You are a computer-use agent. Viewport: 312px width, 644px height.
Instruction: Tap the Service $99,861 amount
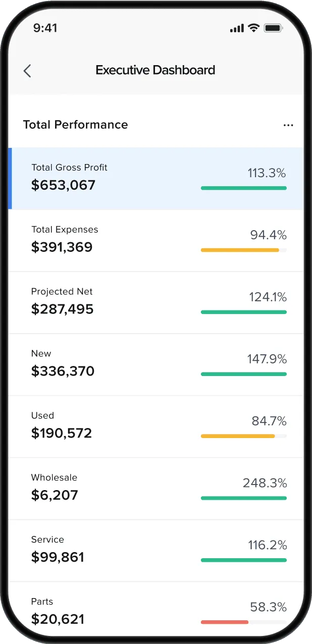(x=58, y=557)
